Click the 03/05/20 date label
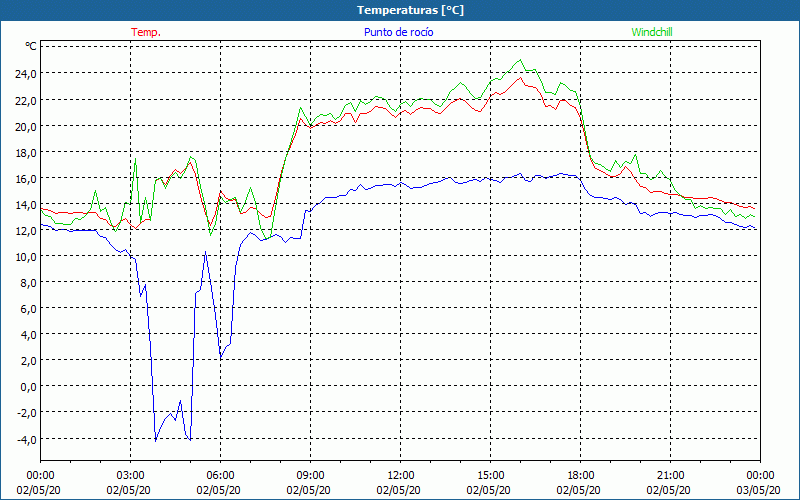The image size is (800, 500). 758,490
